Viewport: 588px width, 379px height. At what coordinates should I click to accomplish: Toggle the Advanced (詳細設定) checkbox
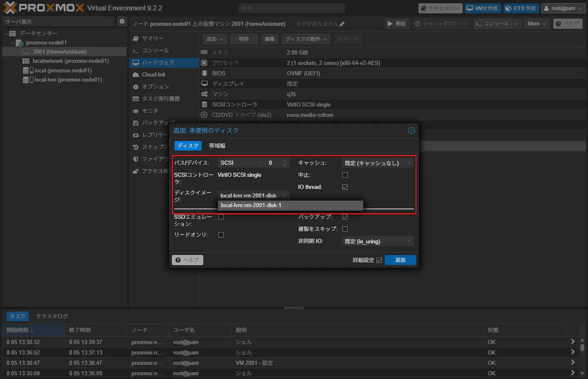pyautogui.click(x=379, y=260)
